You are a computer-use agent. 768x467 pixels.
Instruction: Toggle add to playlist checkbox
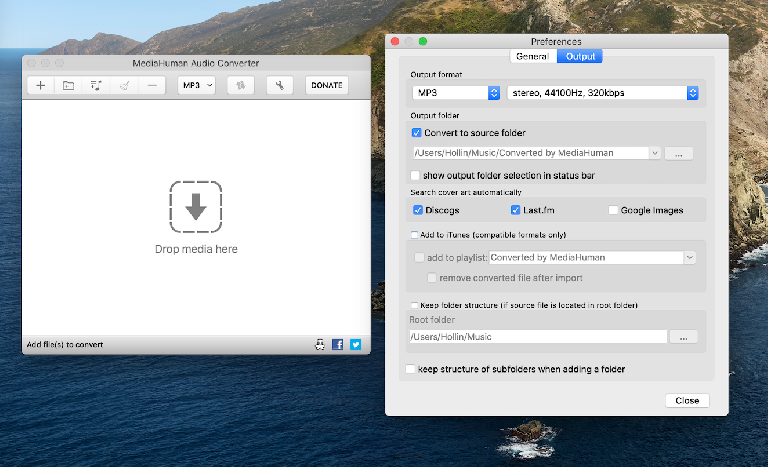tap(419, 258)
